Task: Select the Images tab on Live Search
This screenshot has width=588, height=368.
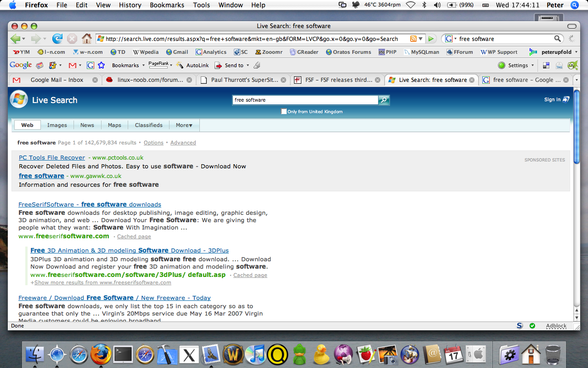Action: [57, 125]
